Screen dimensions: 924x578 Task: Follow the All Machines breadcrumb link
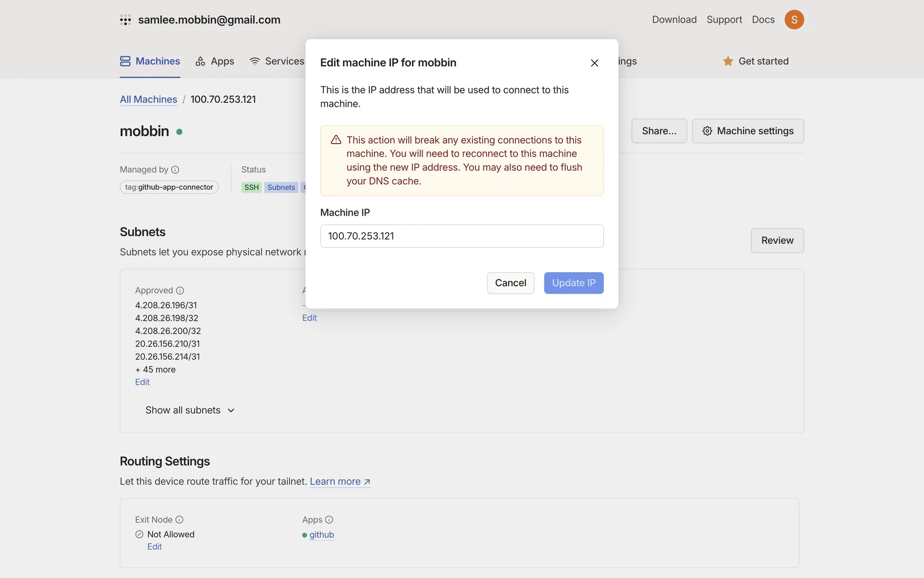[148, 99]
